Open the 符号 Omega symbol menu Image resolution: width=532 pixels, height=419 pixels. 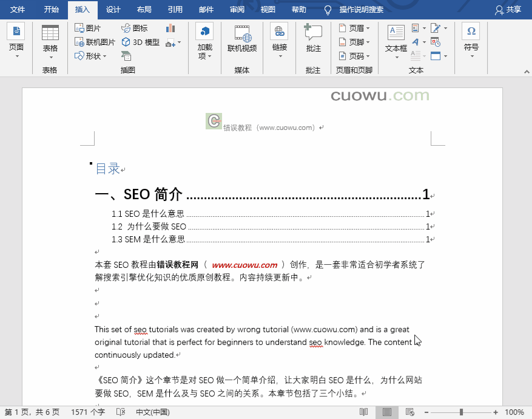[x=471, y=41]
